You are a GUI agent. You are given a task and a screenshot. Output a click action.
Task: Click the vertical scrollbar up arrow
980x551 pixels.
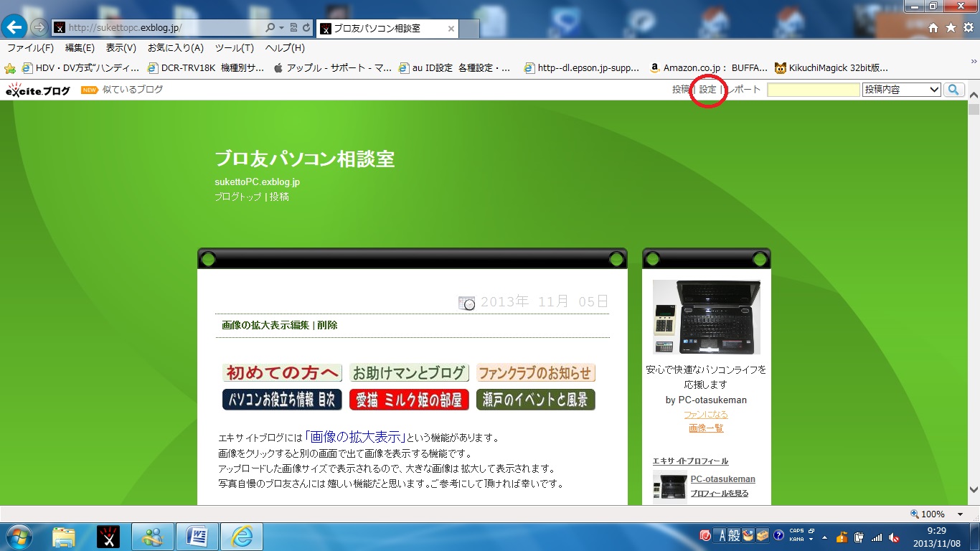(x=974, y=94)
